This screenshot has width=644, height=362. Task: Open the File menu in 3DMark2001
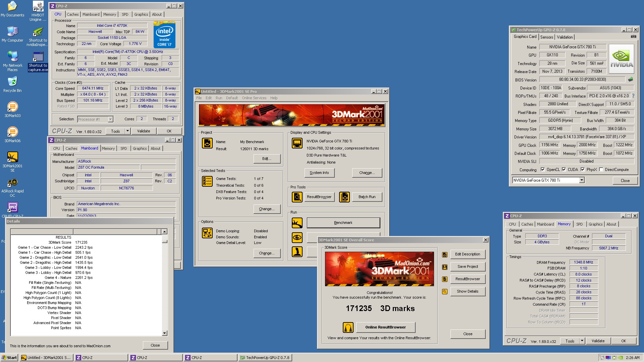[199, 98]
